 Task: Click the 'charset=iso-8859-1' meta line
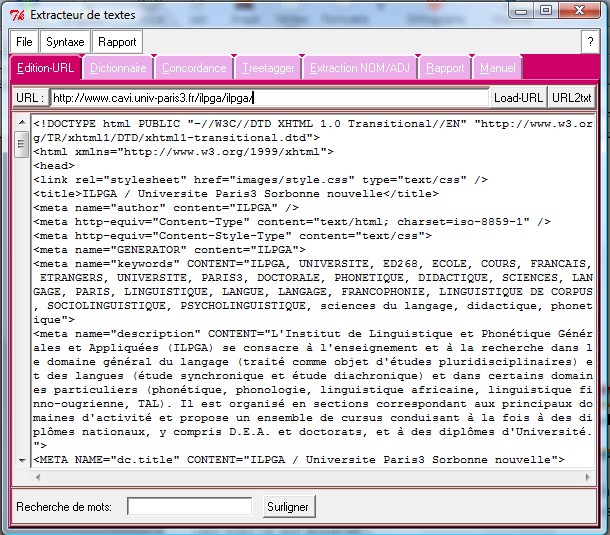point(292,222)
